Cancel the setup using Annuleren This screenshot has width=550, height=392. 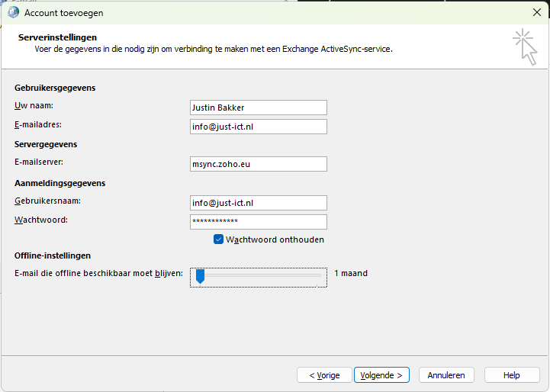pos(446,375)
